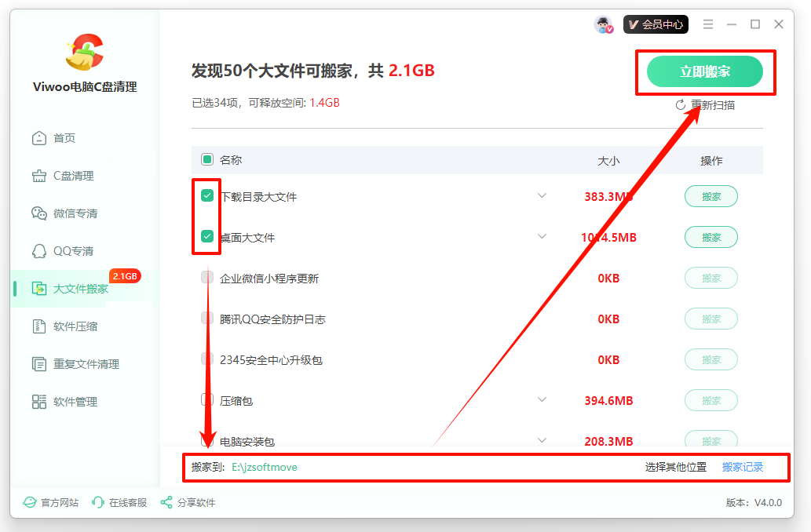
Task: Uncheck the 下载目录大文件 checkbox
Action: pyautogui.click(x=206, y=195)
